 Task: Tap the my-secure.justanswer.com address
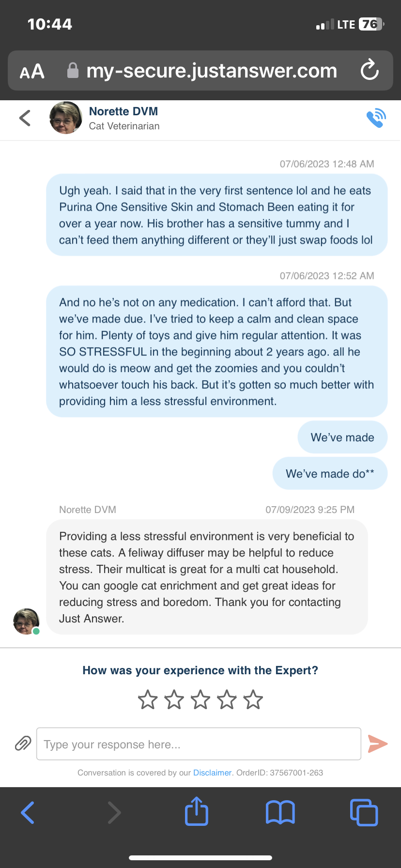point(212,71)
